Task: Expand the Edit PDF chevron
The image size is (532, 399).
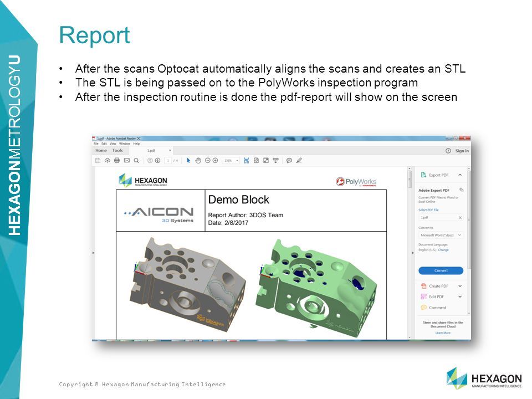Action: tap(460, 296)
